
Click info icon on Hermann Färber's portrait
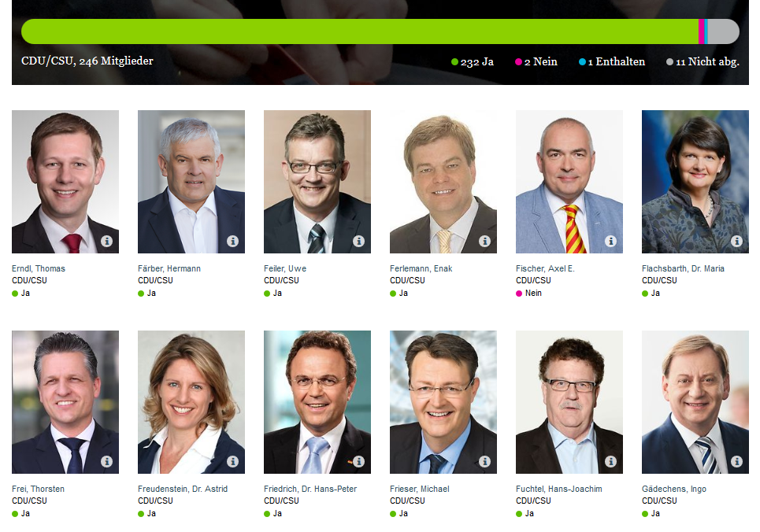point(232,241)
